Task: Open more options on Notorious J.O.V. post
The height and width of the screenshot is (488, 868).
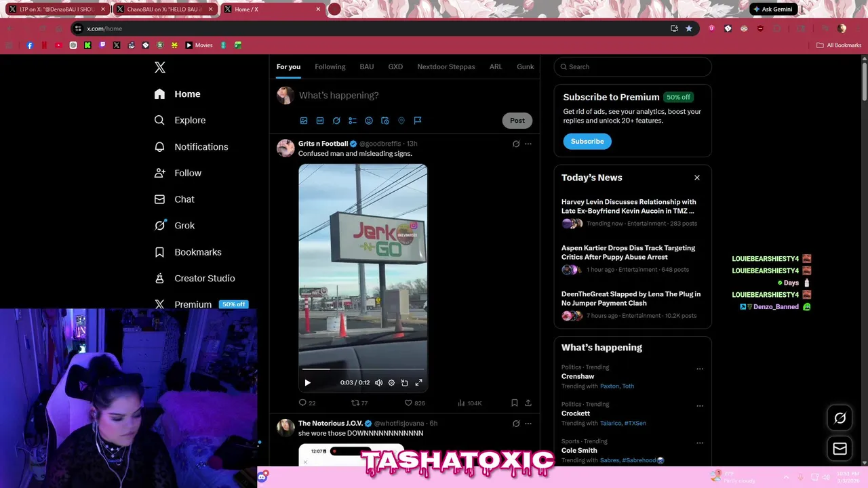Action: coord(528,424)
